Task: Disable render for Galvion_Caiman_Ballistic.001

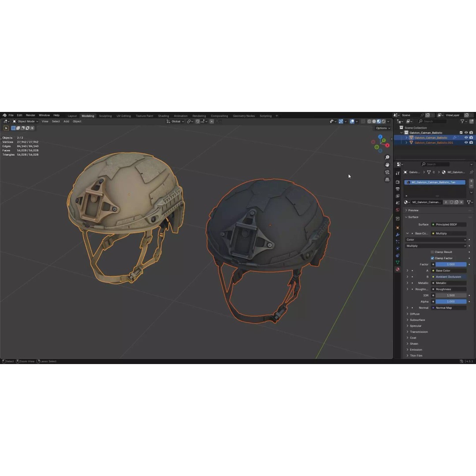Action: [471, 143]
